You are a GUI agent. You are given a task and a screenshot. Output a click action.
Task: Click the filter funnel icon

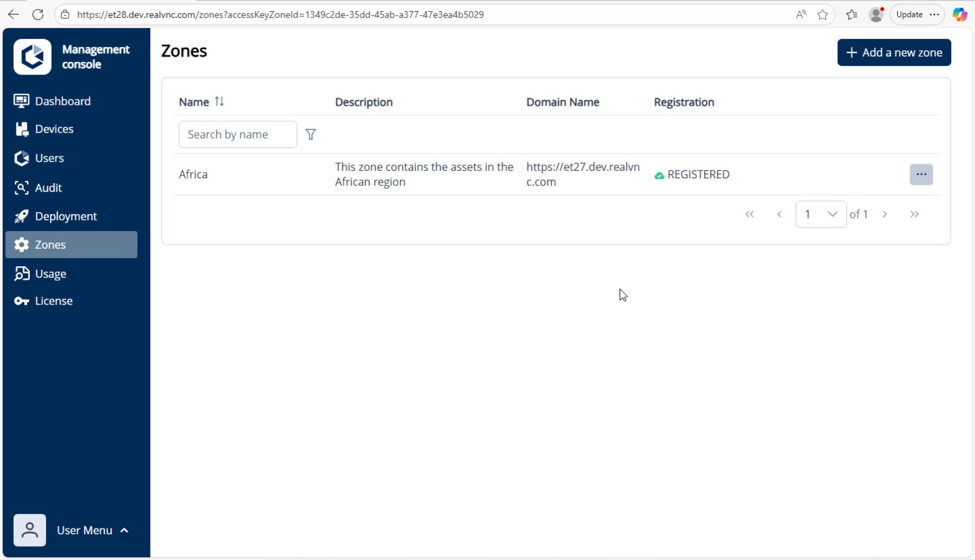pos(310,134)
